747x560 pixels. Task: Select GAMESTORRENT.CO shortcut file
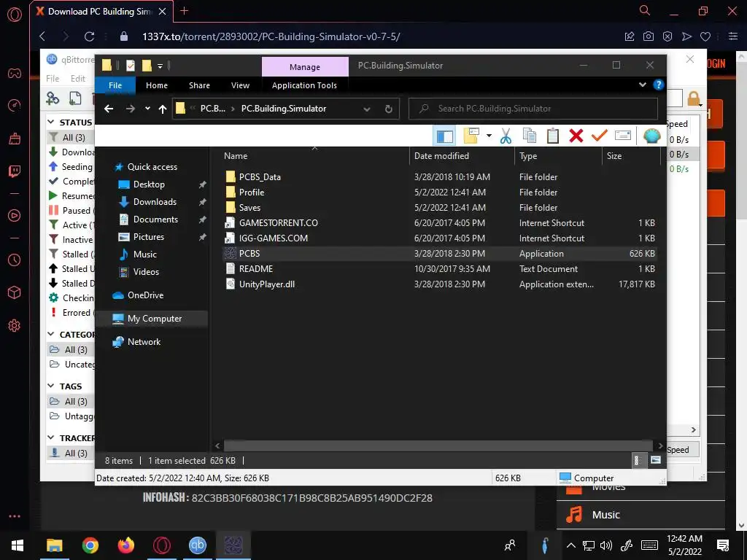[278, 223]
